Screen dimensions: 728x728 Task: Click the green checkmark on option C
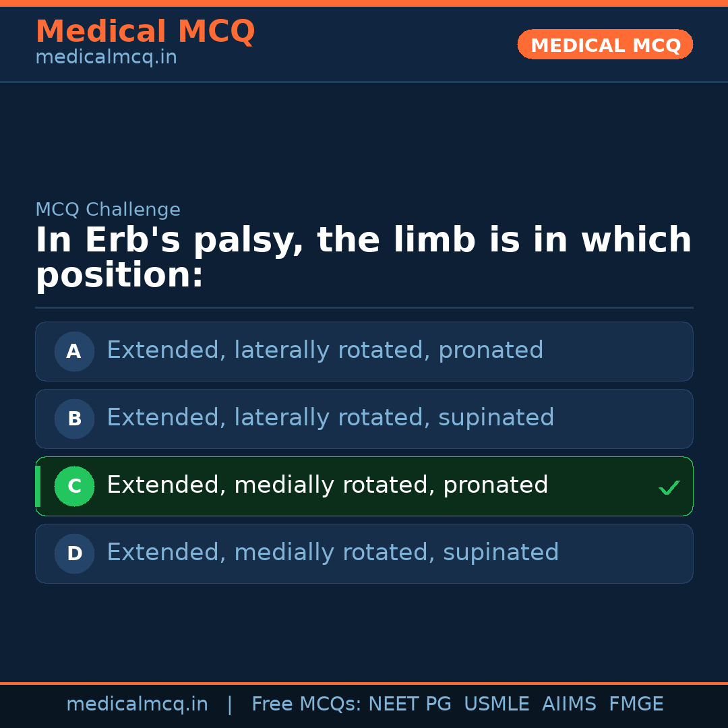[669, 487]
